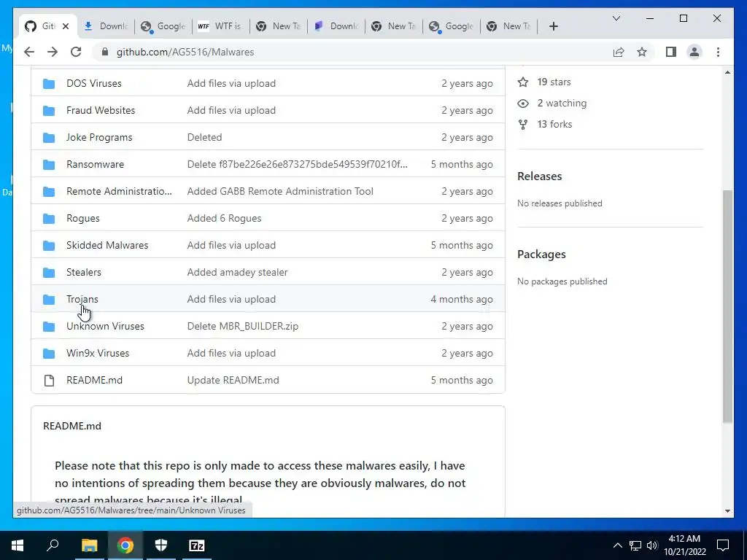Open 13 forks link
The height and width of the screenshot is (560, 747).
click(554, 124)
